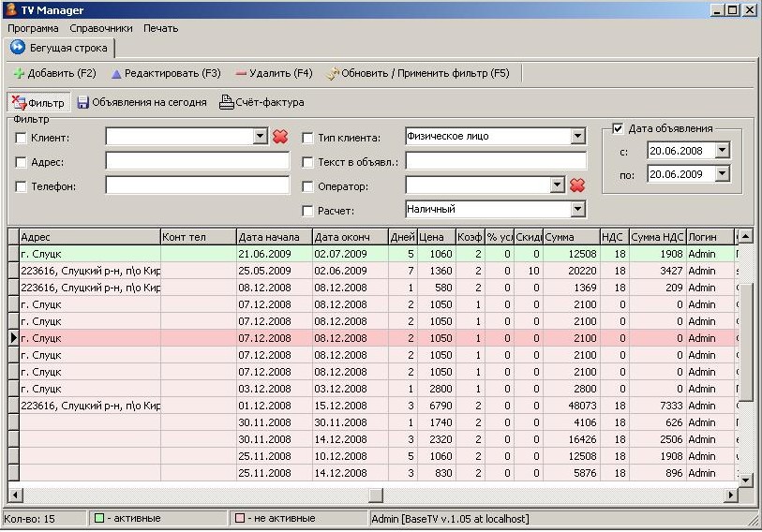This screenshot has height=532, width=762.
Task: Click the Filter icon with red X
Action: pyautogui.click(x=19, y=102)
